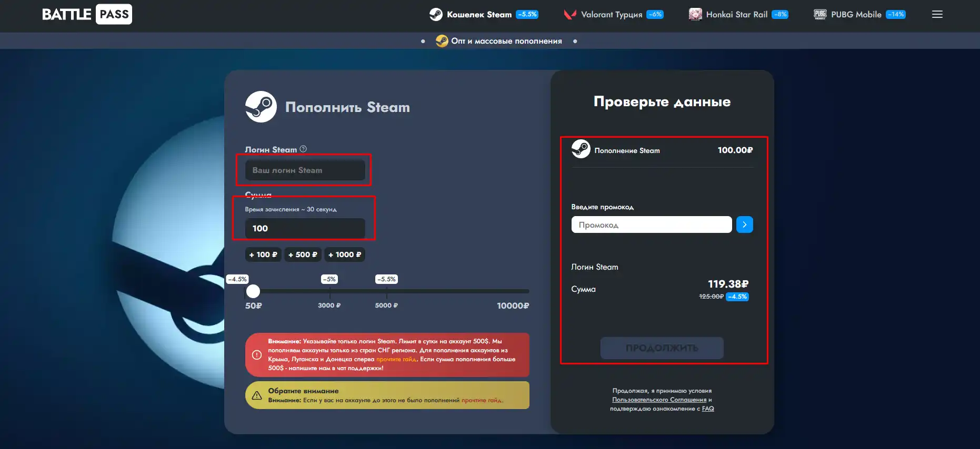This screenshot has height=449, width=980.
Task: Click the amount field showing 100
Action: point(305,228)
